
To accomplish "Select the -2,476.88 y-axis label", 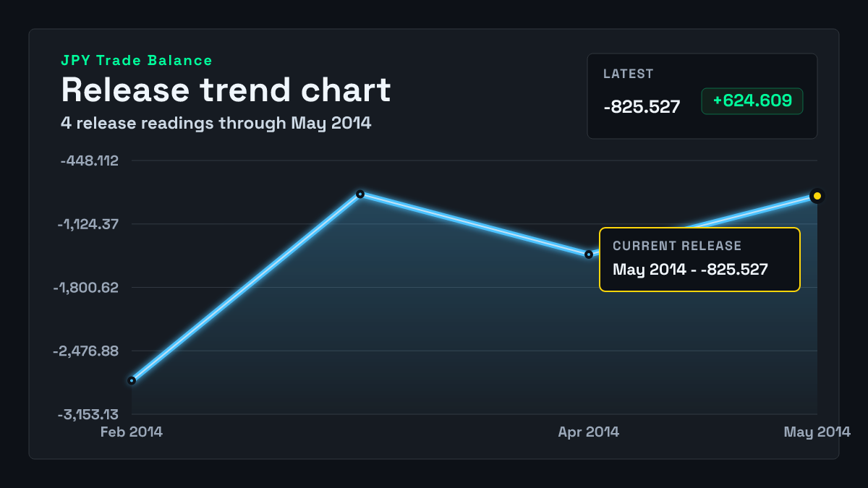I will point(86,351).
